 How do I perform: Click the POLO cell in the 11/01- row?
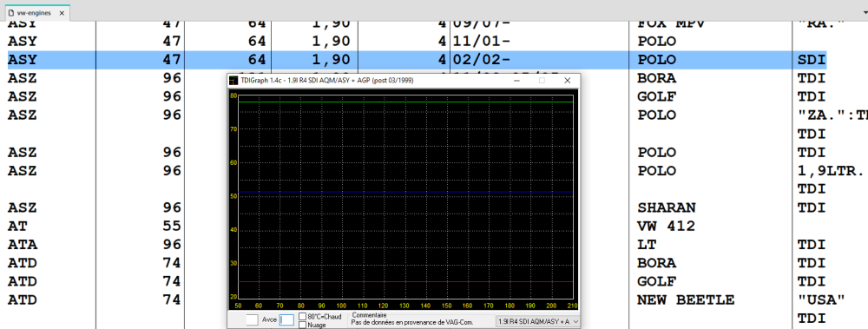click(x=656, y=42)
